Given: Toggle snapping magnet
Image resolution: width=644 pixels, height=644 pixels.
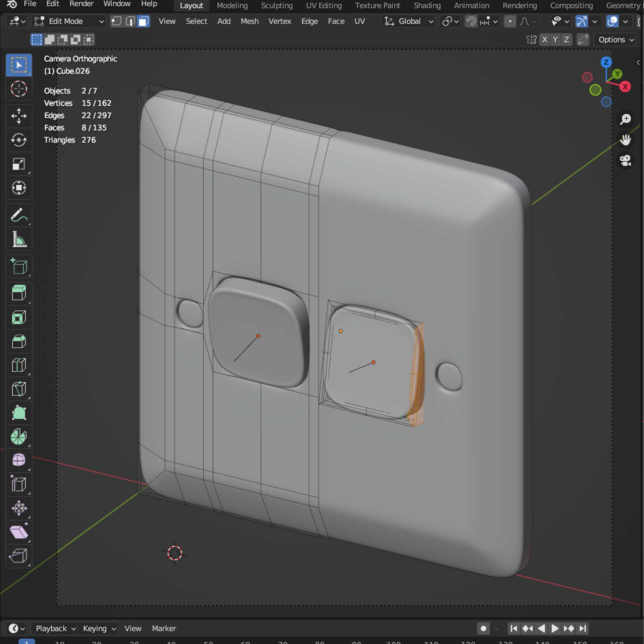Looking at the screenshot, I should point(471,21).
